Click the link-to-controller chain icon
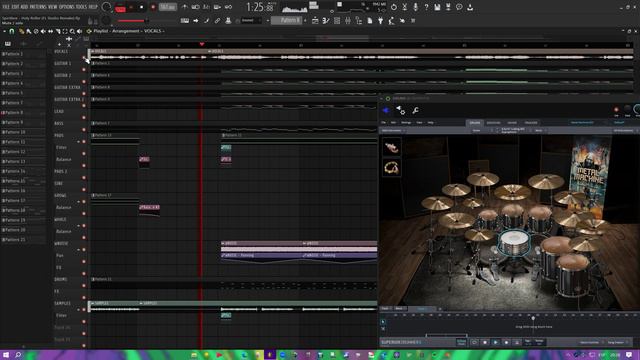The width and height of the screenshot is (640, 360). click(217, 20)
